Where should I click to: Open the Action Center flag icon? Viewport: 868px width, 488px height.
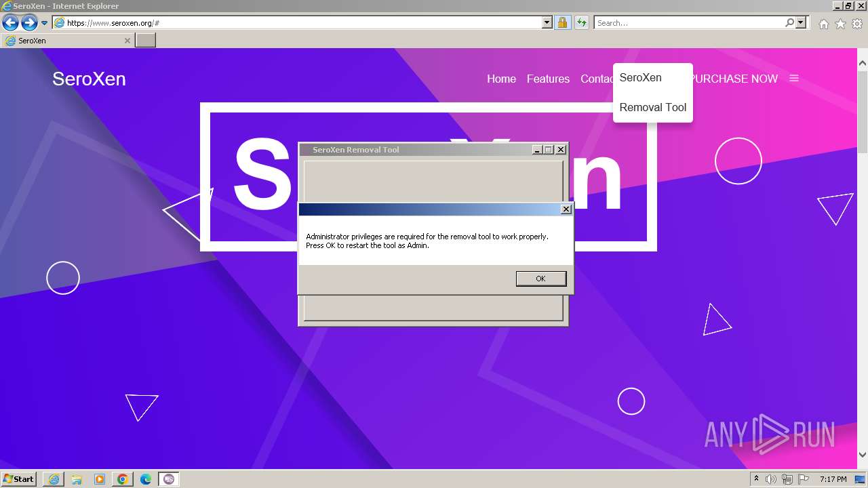[804, 479]
